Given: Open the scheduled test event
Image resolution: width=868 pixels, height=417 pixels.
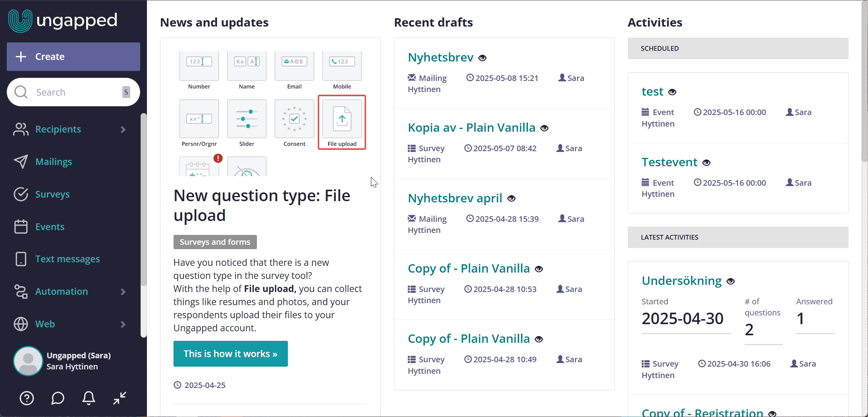Looking at the screenshot, I should [652, 92].
